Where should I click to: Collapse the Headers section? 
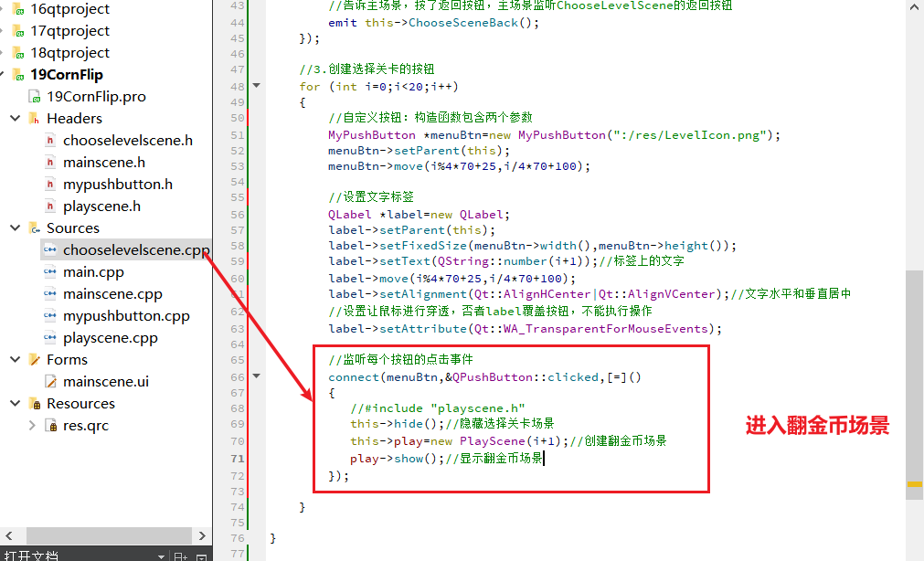15,117
